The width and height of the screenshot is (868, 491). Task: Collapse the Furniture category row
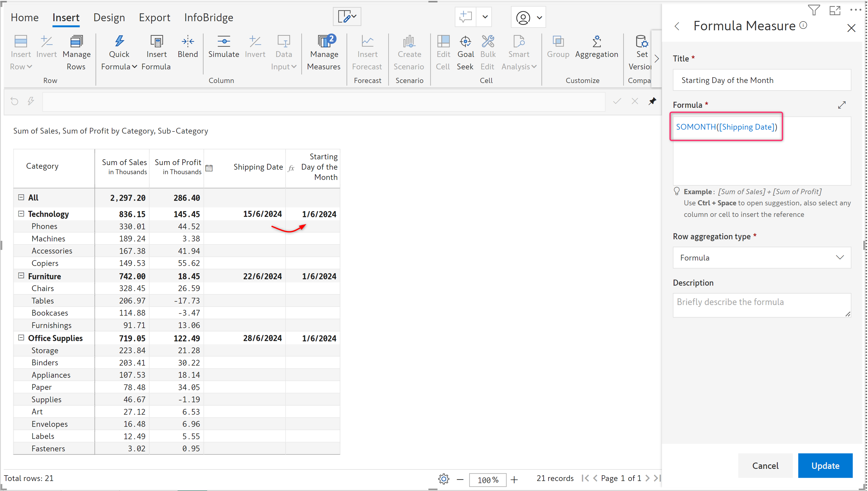coord(21,276)
